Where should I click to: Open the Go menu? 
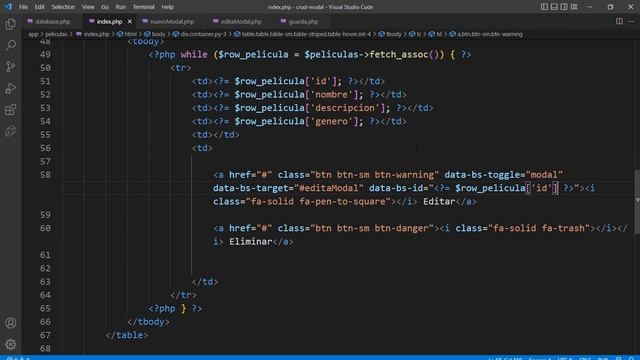point(105,7)
